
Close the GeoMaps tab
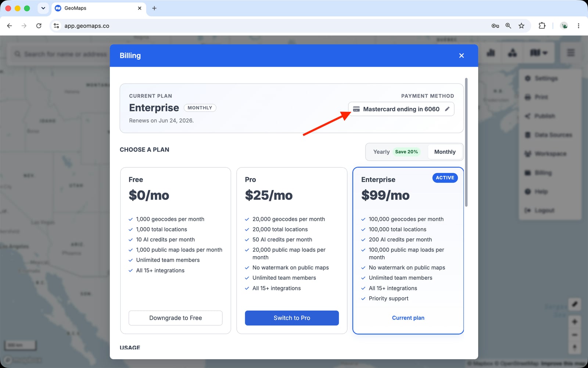[x=140, y=8]
